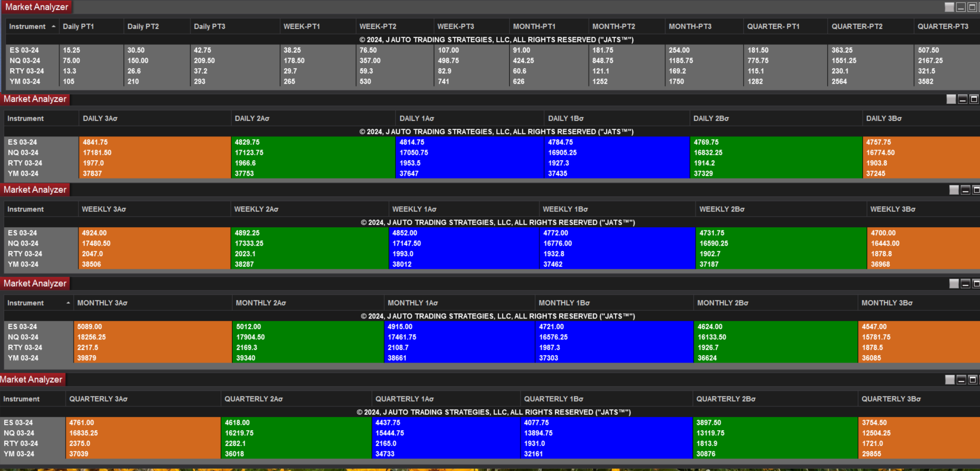Select the QUARTER-PT2 column header
Image resolution: width=980 pixels, height=471 pixels.
coord(871,27)
